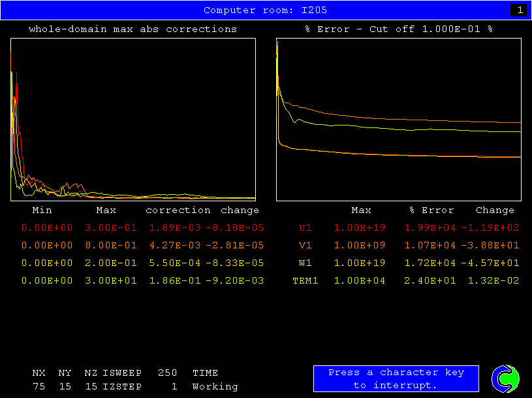Click the change value -8.18E-05
The image size is (532, 398).
(235, 227)
